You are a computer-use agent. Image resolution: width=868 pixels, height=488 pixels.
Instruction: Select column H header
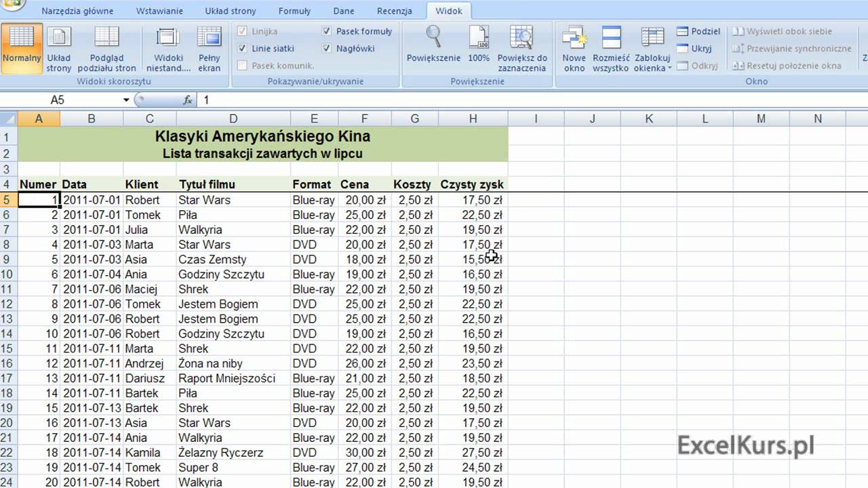473,119
